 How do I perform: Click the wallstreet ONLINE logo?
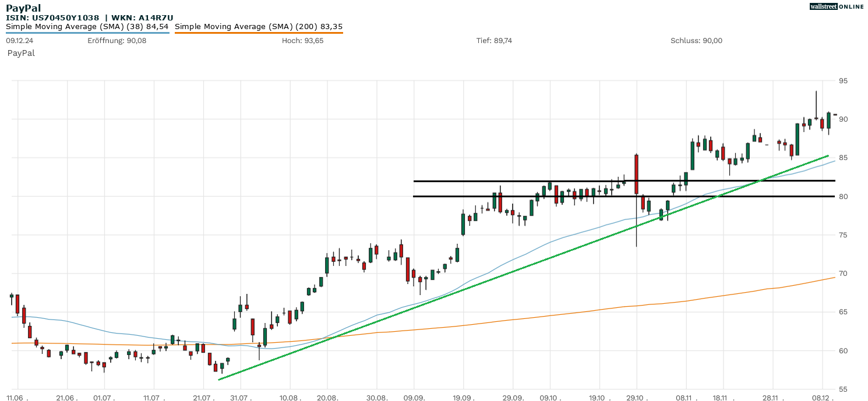click(837, 6)
